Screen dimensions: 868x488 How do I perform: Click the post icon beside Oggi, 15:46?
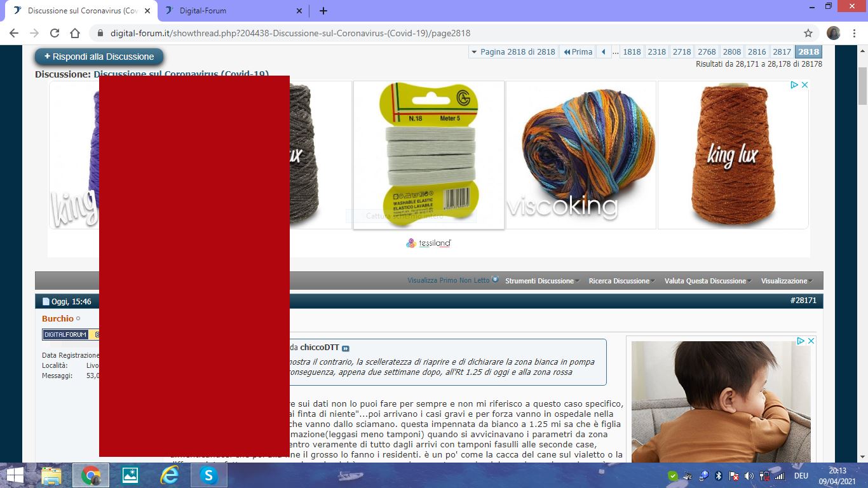[46, 302]
